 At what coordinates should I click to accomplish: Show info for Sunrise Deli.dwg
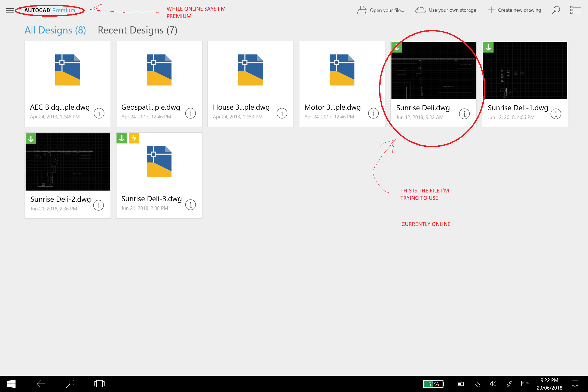click(464, 114)
